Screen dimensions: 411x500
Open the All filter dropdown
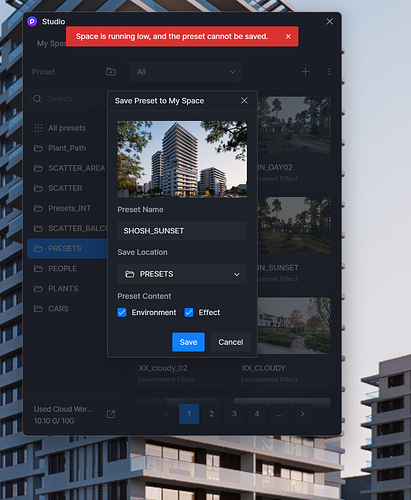(186, 72)
